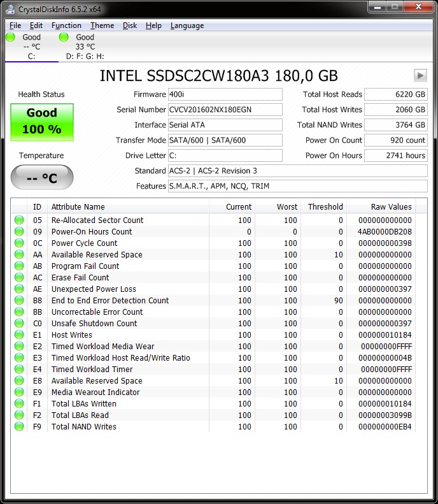Click the Attribute Name column header
438x504 pixels.
[78, 206]
